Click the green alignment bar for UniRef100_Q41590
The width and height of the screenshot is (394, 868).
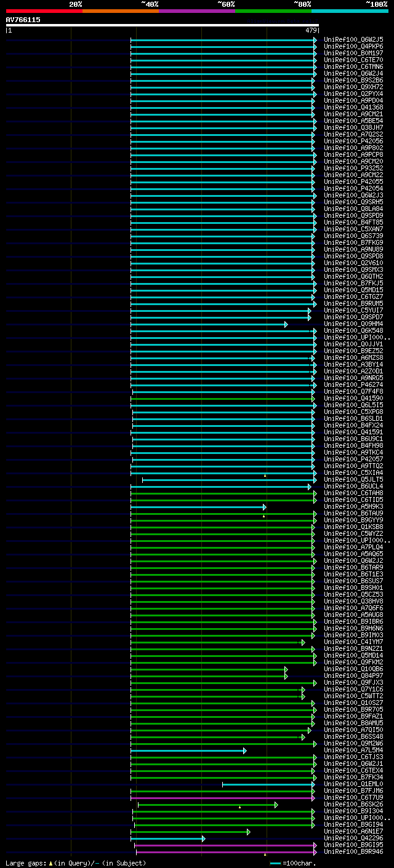(x=222, y=399)
